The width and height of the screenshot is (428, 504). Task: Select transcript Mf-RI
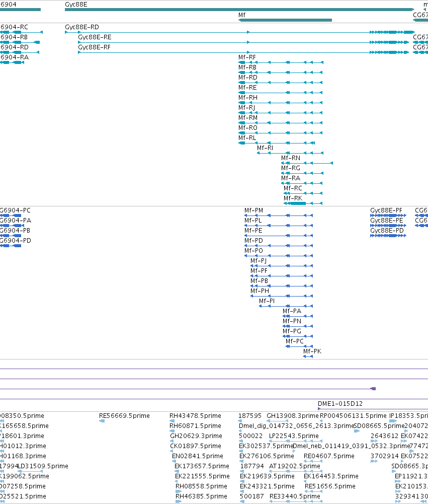tap(265, 148)
